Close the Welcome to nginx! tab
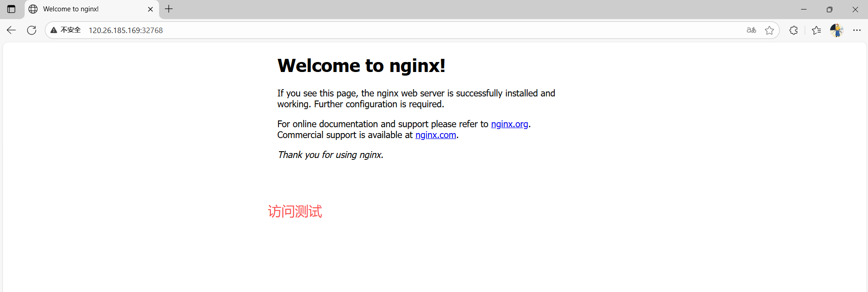Image resolution: width=868 pixels, height=292 pixels. tap(151, 9)
